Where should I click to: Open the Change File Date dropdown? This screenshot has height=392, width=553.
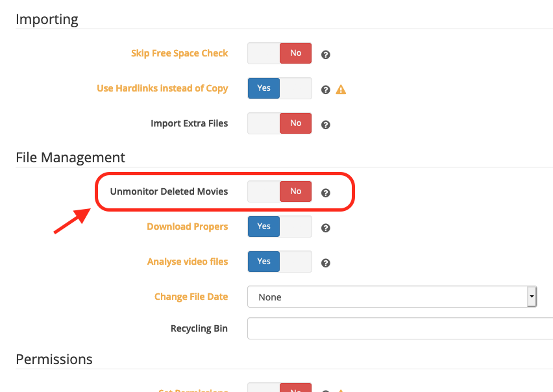[392, 297]
